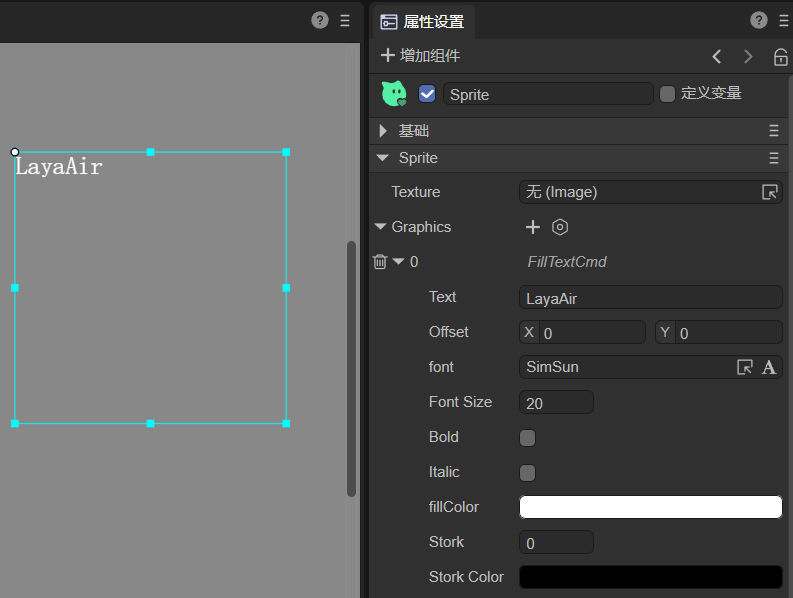
Task: Click the help icon in the scene panel header
Action: click(x=320, y=20)
